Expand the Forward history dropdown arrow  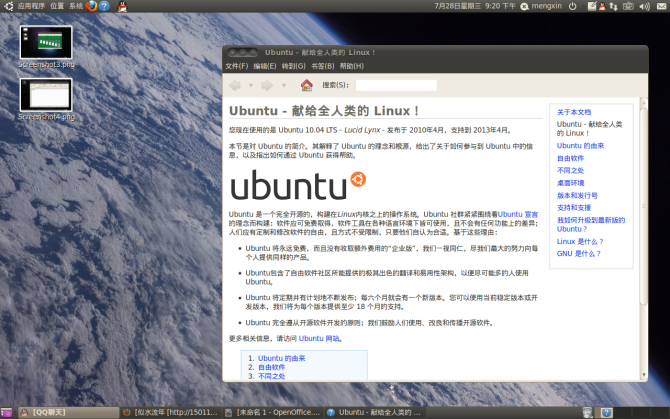click(284, 85)
